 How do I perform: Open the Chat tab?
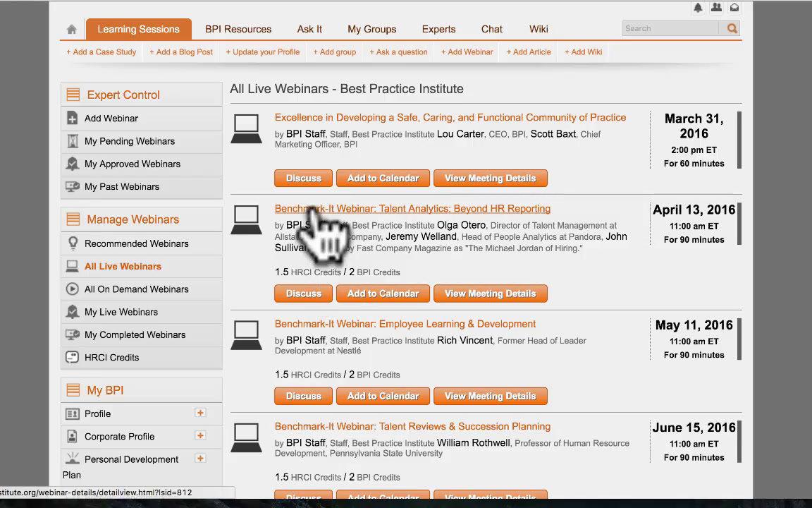click(492, 29)
